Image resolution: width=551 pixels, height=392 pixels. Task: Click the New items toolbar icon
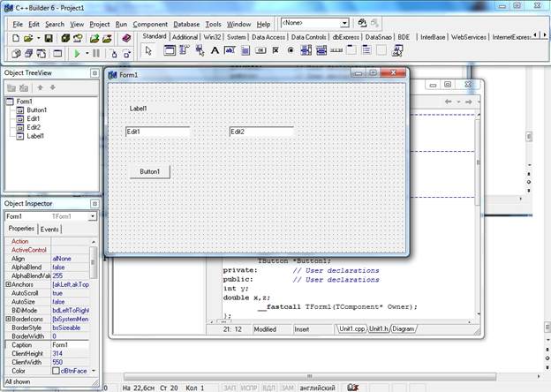(x=16, y=38)
